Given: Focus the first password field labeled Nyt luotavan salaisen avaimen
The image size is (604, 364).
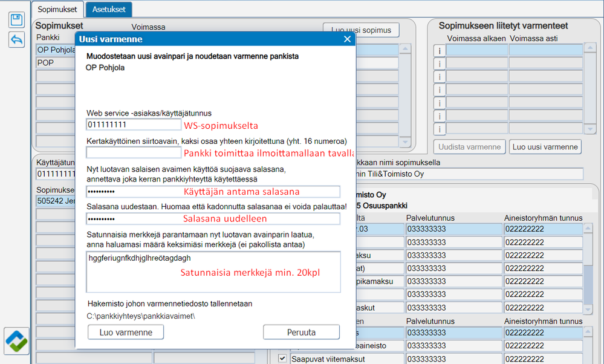Looking at the screenshot, I should pyautogui.click(x=213, y=192).
